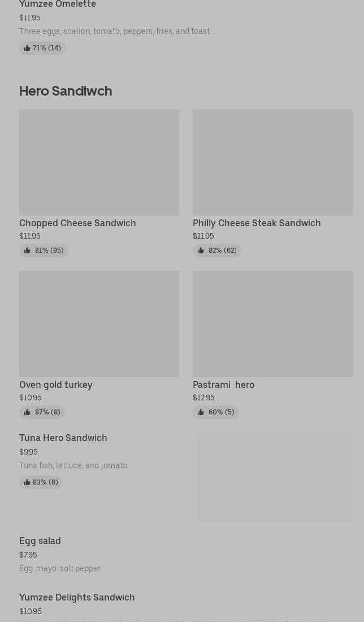Open the Tuna Hero Sandwich item
The width and height of the screenshot is (364, 622).
click(x=63, y=438)
